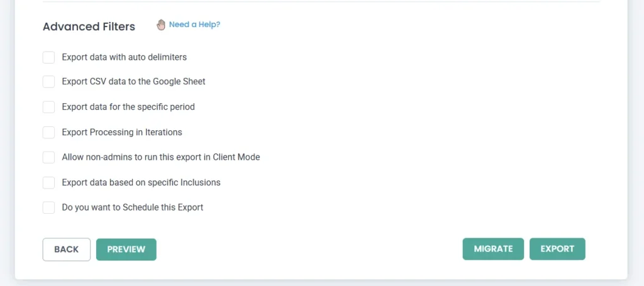
Task: Click the waving hand help icon
Action: (161, 25)
